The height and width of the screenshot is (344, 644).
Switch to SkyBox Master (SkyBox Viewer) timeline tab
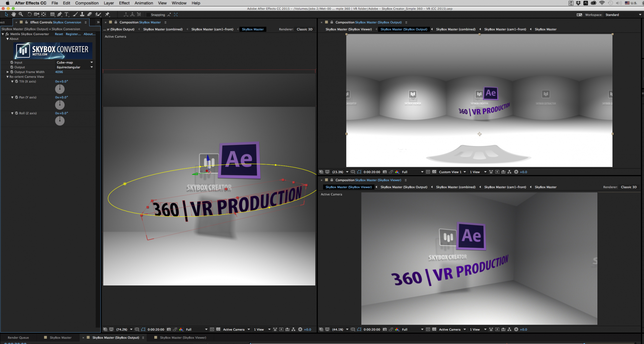pyautogui.click(x=183, y=338)
